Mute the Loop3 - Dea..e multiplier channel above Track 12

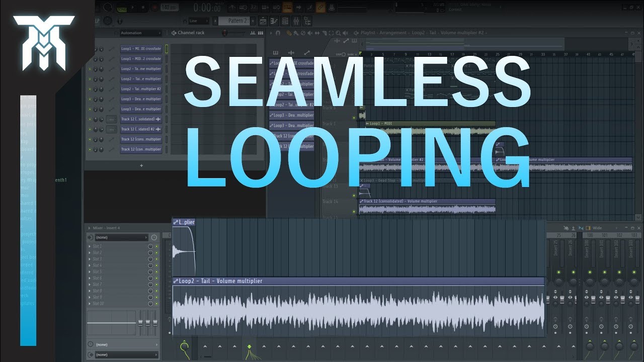90,109
